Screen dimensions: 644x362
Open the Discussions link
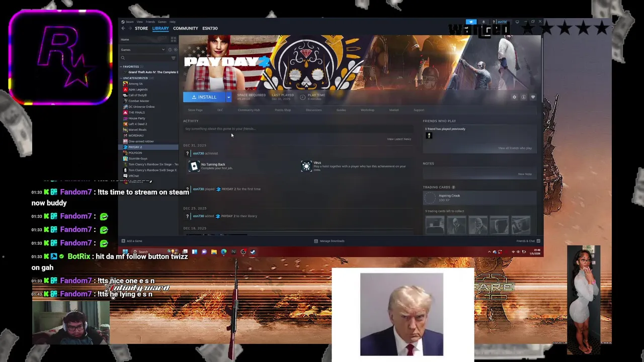tap(313, 110)
